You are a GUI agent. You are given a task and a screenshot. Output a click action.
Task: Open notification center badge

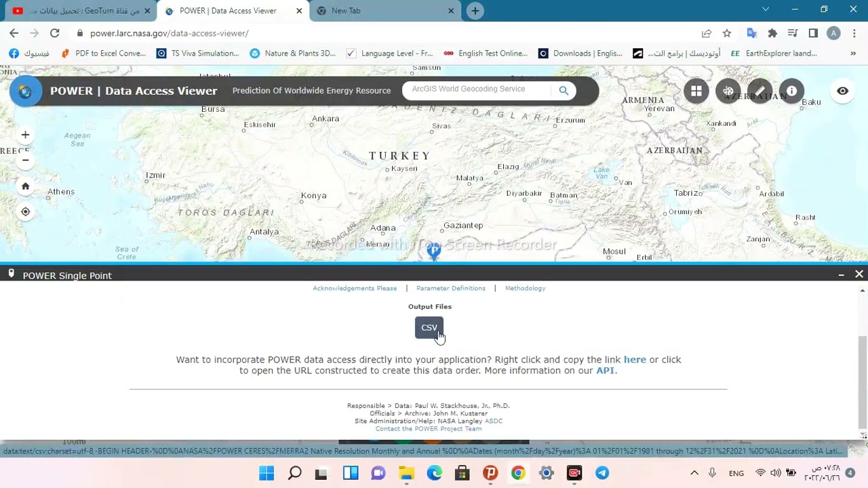coord(850,473)
